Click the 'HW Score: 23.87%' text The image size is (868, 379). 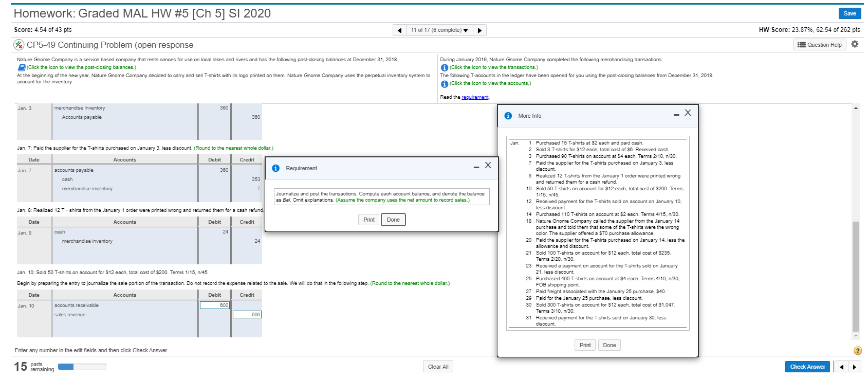pos(809,30)
